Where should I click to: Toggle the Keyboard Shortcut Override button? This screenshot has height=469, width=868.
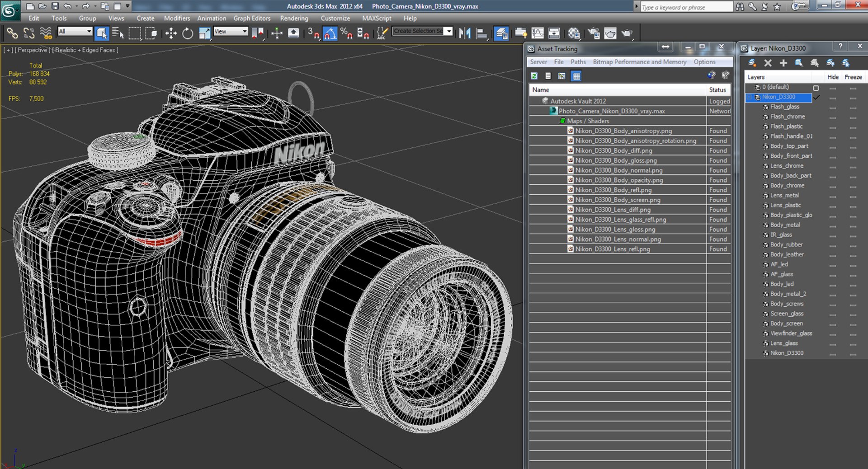tap(293, 33)
